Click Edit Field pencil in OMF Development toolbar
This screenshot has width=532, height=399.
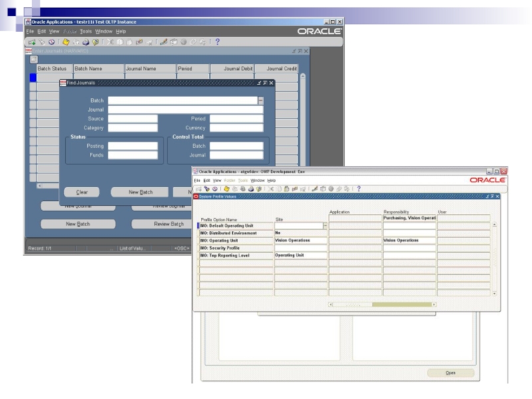click(315, 189)
